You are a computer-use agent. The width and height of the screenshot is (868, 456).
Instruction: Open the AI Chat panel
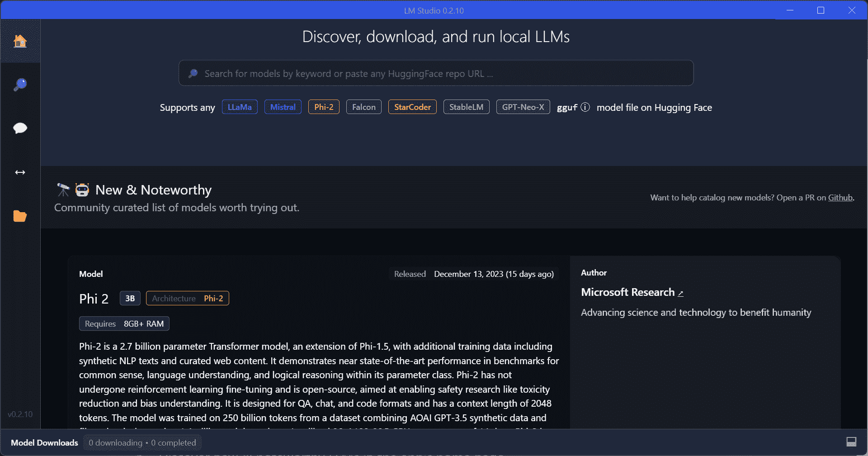pyautogui.click(x=20, y=128)
